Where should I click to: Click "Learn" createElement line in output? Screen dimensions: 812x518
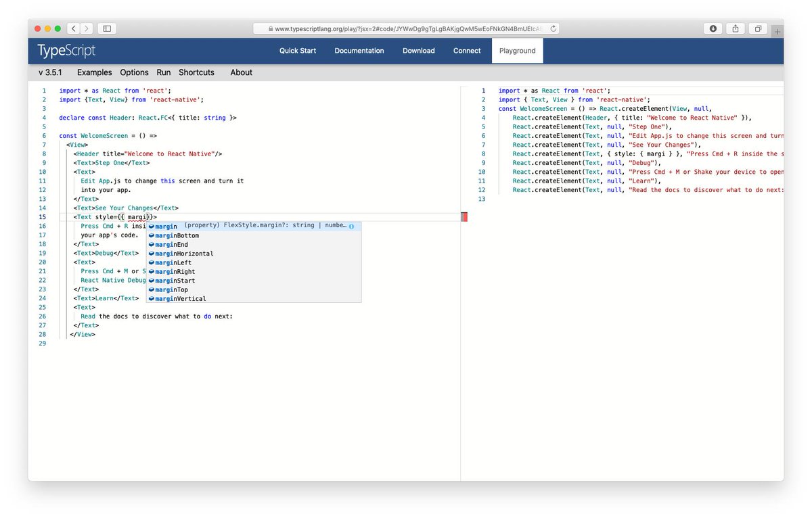tap(587, 181)
